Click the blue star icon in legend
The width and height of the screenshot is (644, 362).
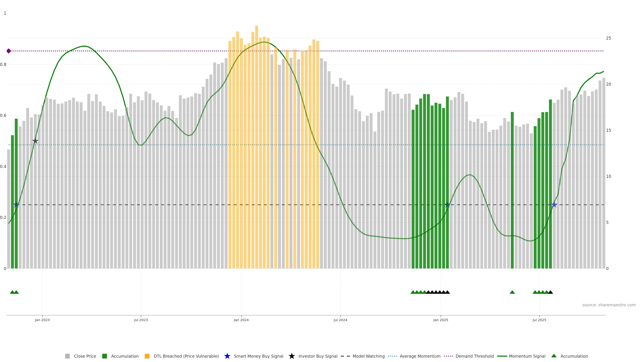(x=227, y=356)
